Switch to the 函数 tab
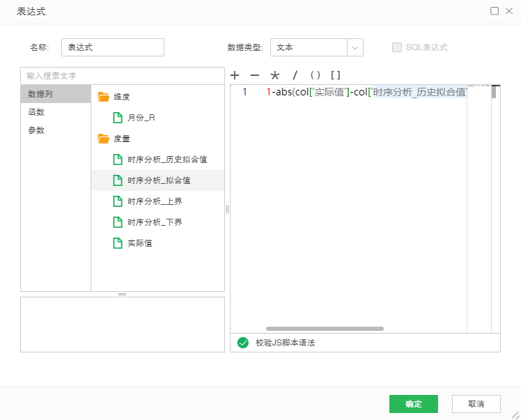This screenshot has width=521, height=420. (x=36, y=112)
